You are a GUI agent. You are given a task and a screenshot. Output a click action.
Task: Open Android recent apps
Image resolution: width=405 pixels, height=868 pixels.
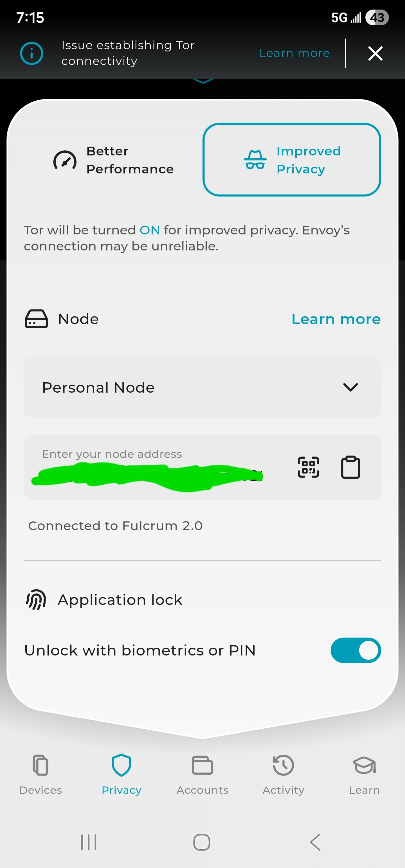(x=89, y=842)
